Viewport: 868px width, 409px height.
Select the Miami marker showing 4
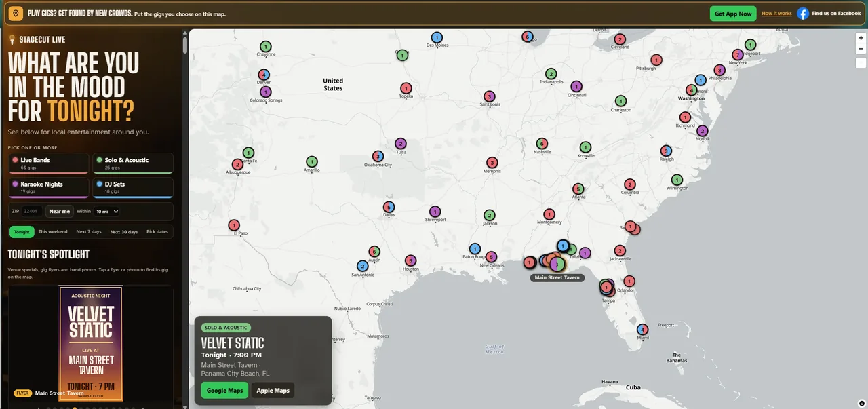[x=643, y=330]
